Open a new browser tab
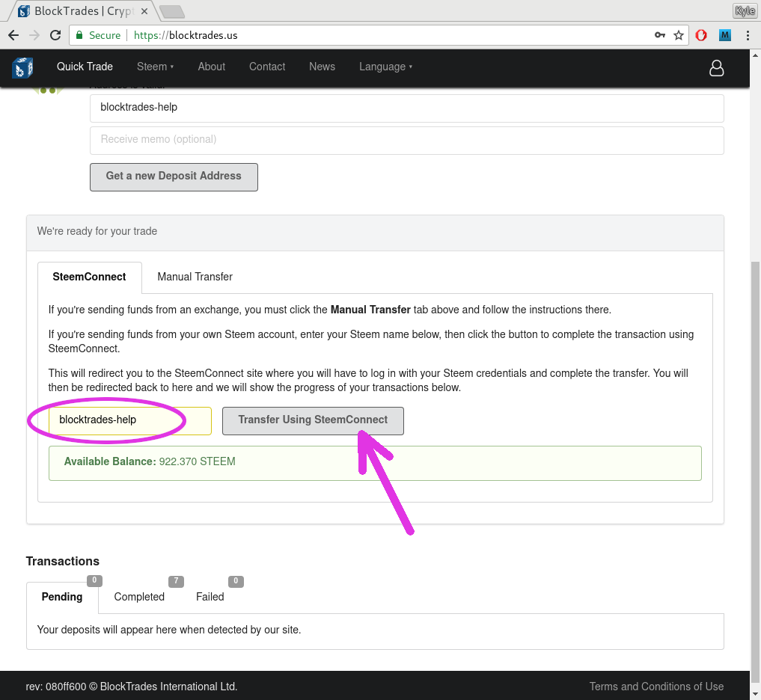 click(x=171, y=11)
